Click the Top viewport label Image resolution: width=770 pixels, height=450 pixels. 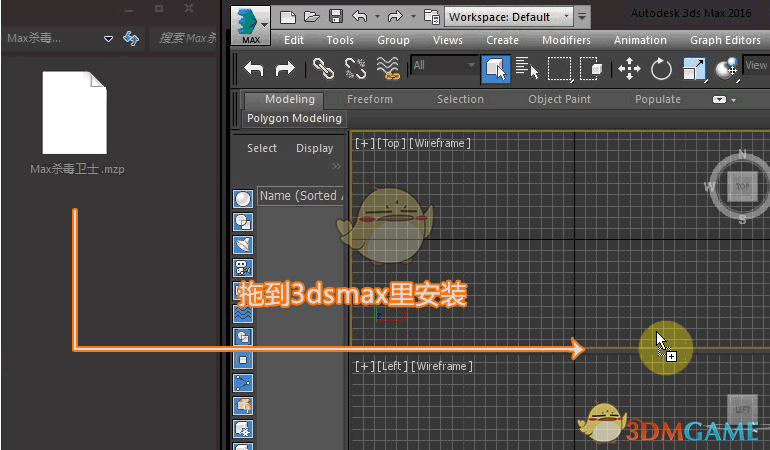pos(391,143)
